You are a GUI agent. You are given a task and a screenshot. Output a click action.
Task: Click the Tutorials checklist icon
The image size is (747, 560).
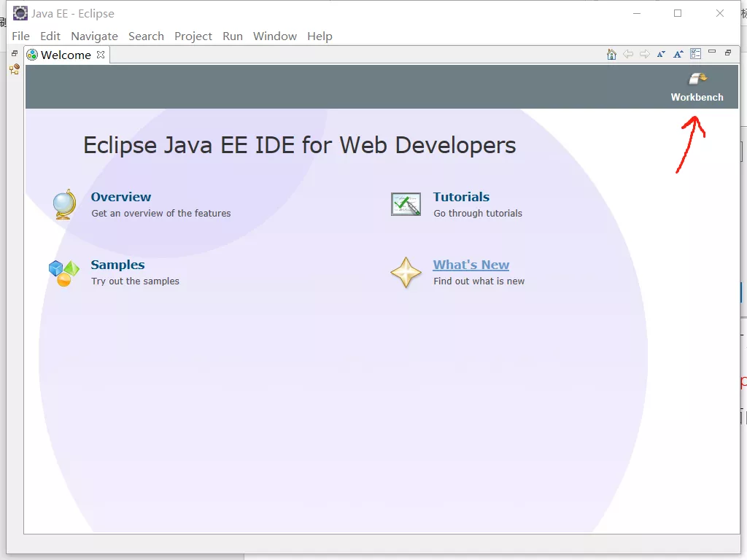(406, 204)
